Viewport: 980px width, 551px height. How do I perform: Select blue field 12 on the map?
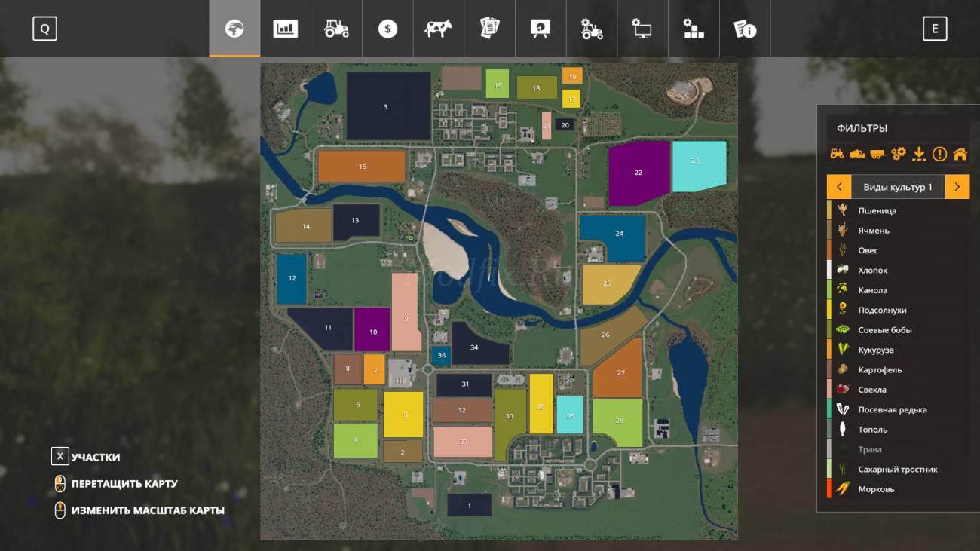click(292, 278)
